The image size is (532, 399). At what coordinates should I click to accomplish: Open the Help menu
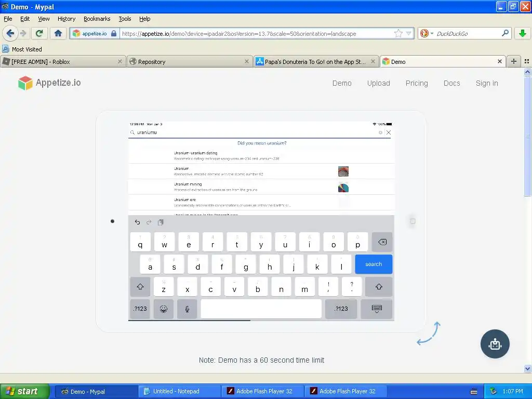[x=145, y=19]
